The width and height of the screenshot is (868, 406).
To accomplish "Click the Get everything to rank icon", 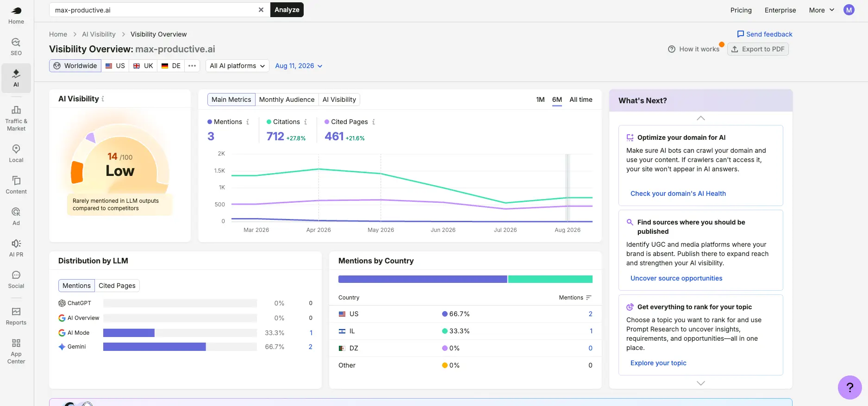I will pos(630,307).
